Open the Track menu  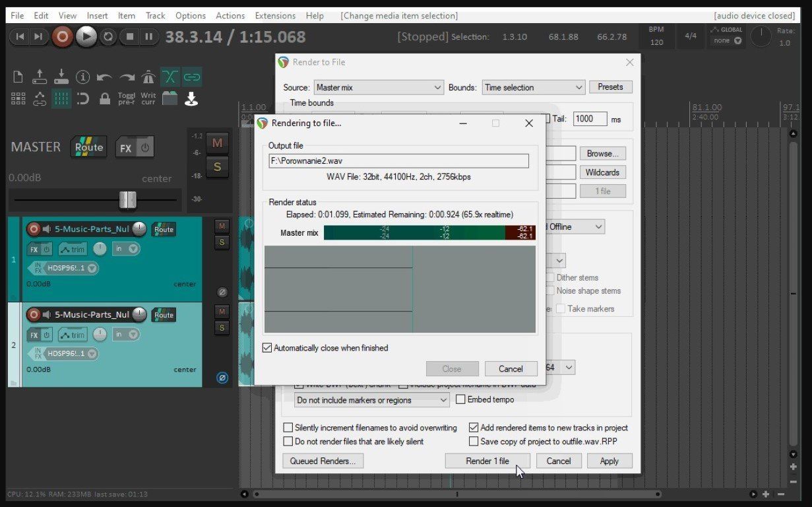(156, 15)
